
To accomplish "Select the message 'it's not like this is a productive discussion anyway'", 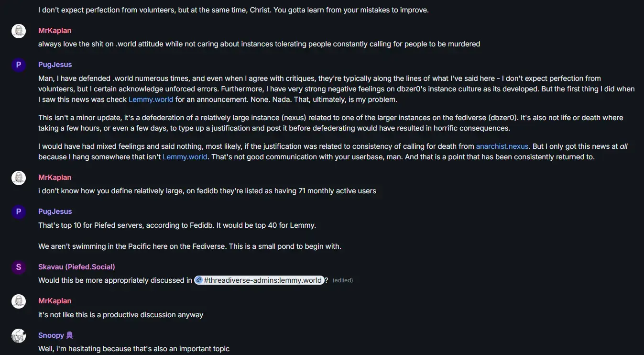I will coord(121,315).
